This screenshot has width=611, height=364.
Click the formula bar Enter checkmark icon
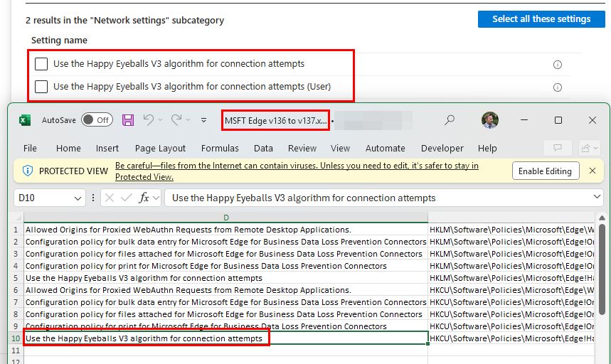coord(126,198)
